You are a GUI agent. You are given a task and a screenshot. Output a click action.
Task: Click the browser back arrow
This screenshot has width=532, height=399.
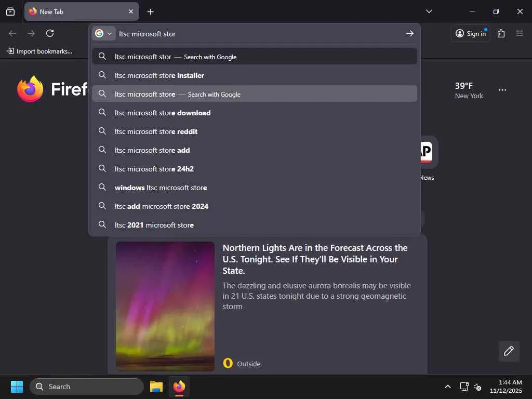[12, 33]
